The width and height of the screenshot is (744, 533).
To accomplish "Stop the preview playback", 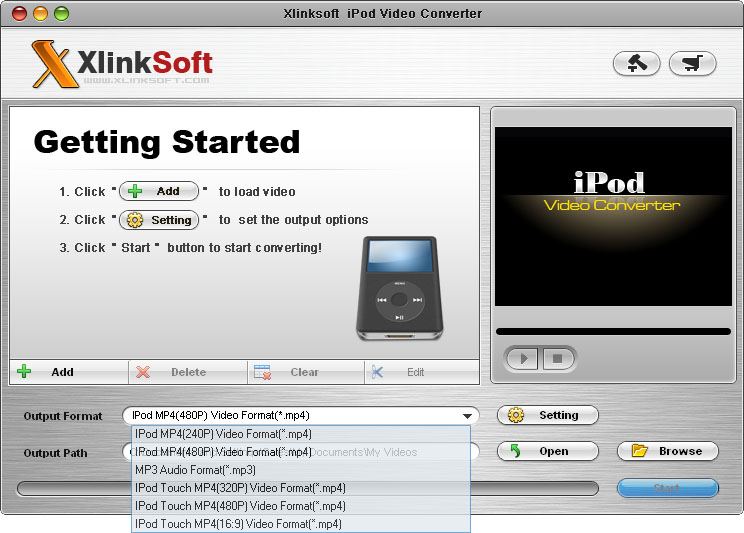I will pos(558,358).
